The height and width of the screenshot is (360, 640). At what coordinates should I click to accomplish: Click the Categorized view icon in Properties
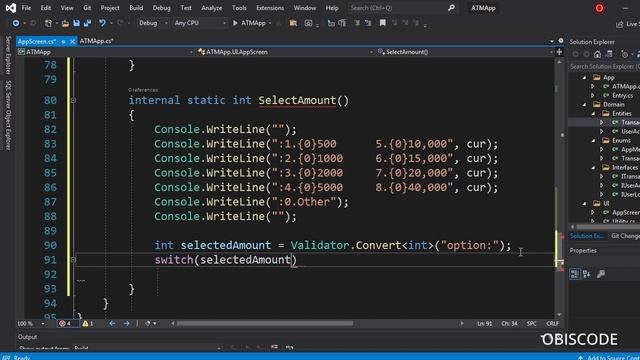pyautogui.click(x=575, y=274)
